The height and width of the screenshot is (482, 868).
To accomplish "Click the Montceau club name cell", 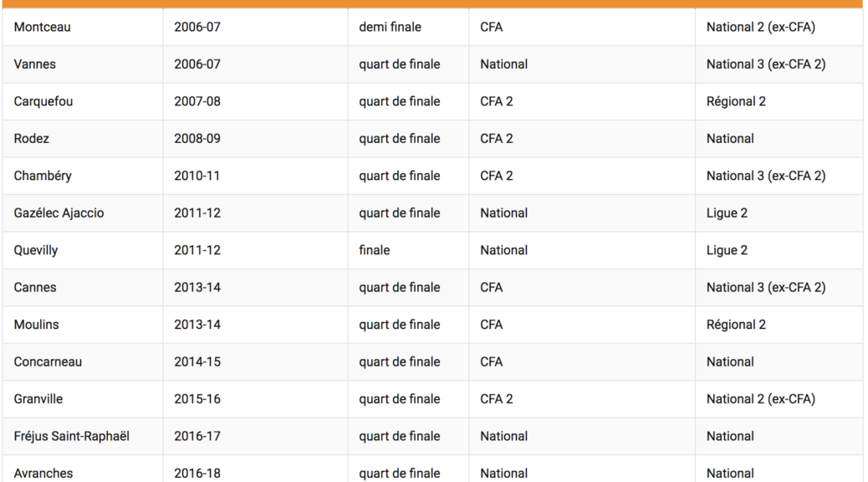I will (x=43, y=28).
